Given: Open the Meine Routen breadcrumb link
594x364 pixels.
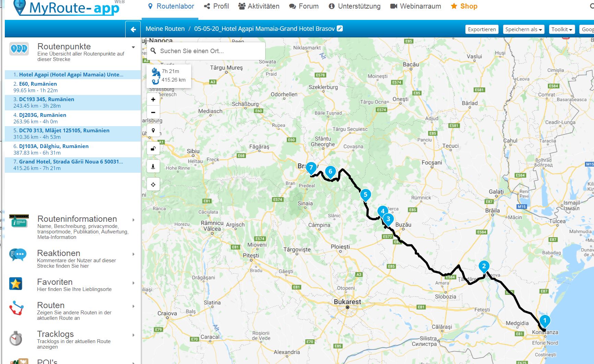Looking at the screenshot, I should point(165,29).
